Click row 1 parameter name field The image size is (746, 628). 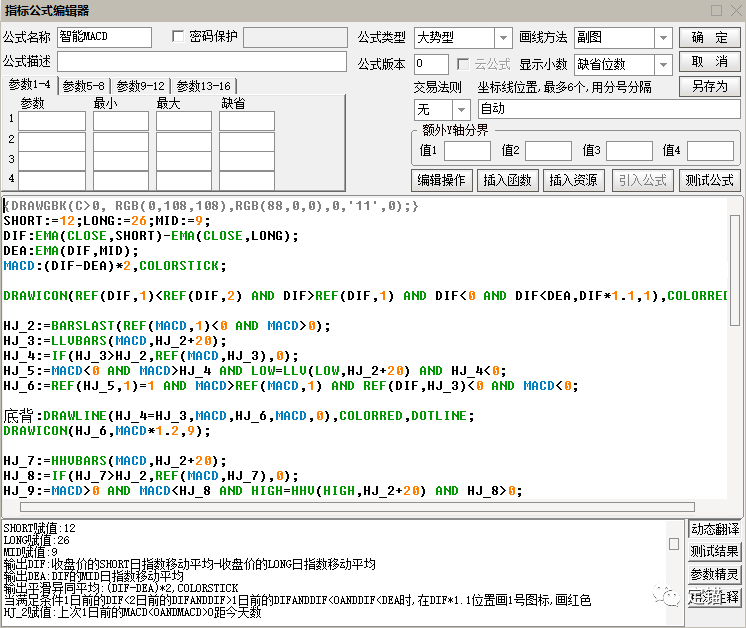coord(52,121)
